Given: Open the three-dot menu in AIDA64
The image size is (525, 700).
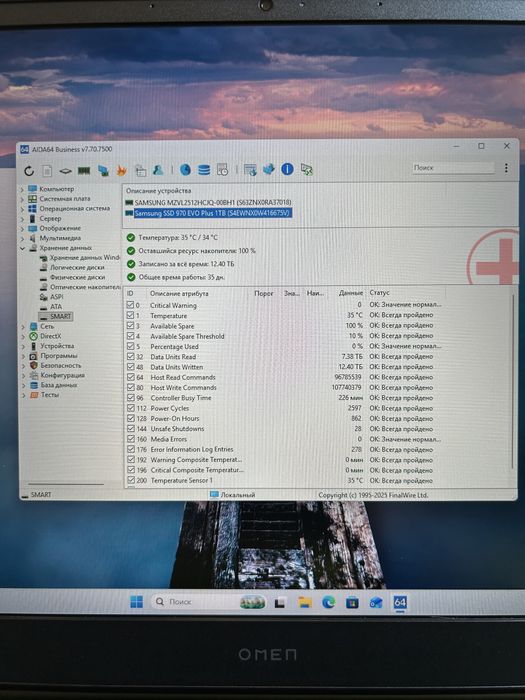Looking at the screenshot, I should 506,168.
